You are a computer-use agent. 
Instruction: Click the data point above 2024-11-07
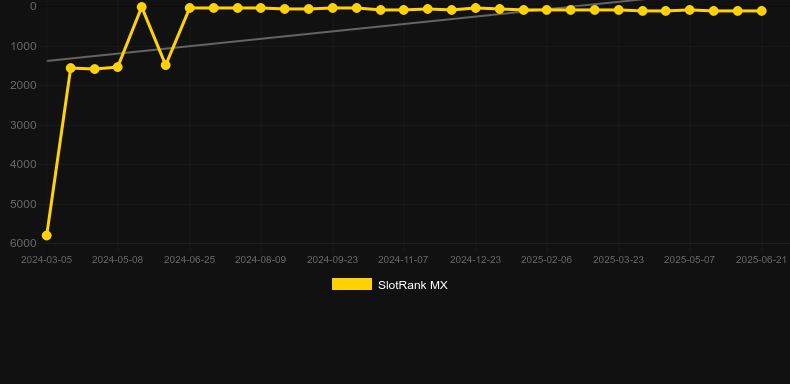click(404, 10)
